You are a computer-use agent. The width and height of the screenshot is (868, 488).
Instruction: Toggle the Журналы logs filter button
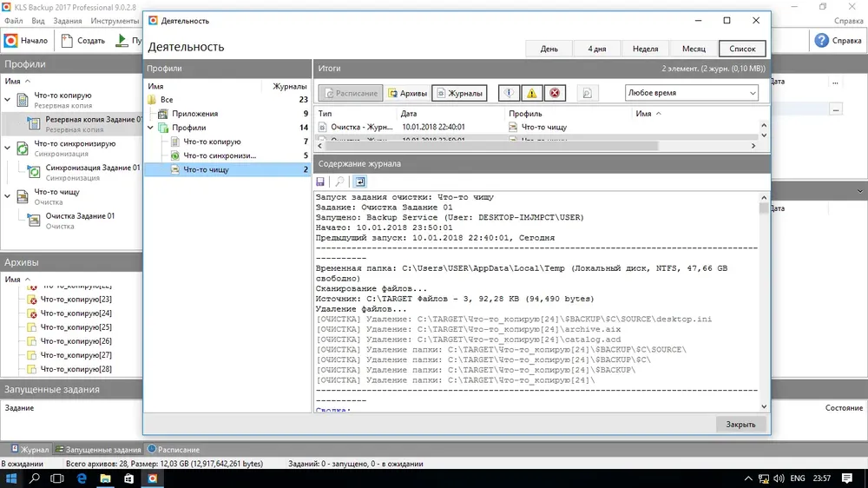pyautogui.click(x=459, y=93)
